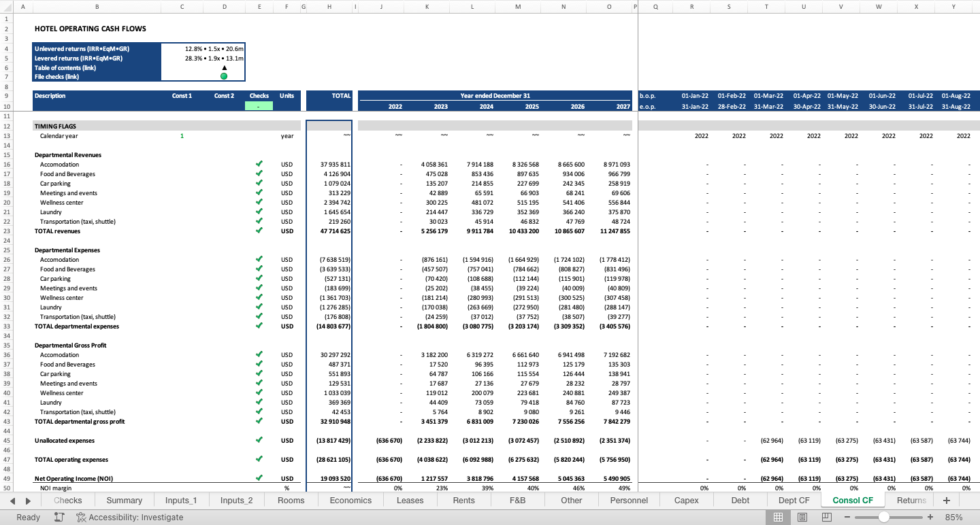Go to next sheet using right arrow
Viewport: 980px width, 525px height.
tap(28, 501)
